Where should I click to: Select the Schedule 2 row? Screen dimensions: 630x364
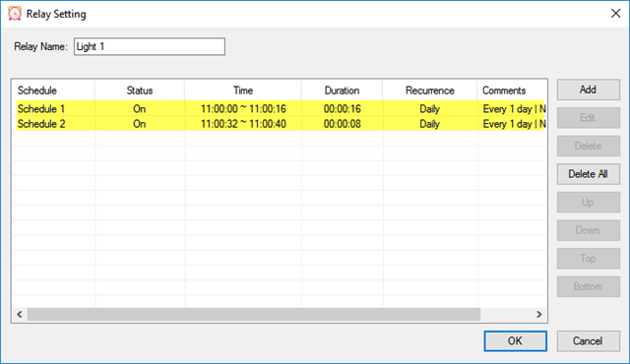click(280, 124)
